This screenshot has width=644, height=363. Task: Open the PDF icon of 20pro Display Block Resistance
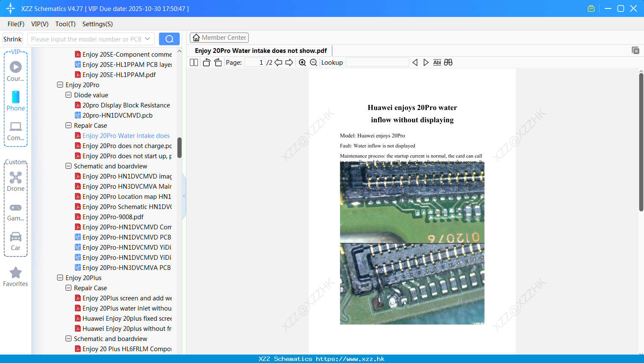(78, 105)
